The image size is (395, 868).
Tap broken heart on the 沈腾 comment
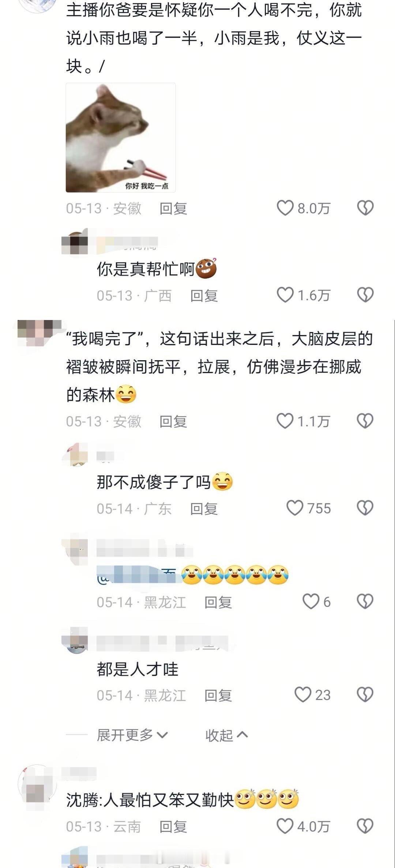(365, 826)
